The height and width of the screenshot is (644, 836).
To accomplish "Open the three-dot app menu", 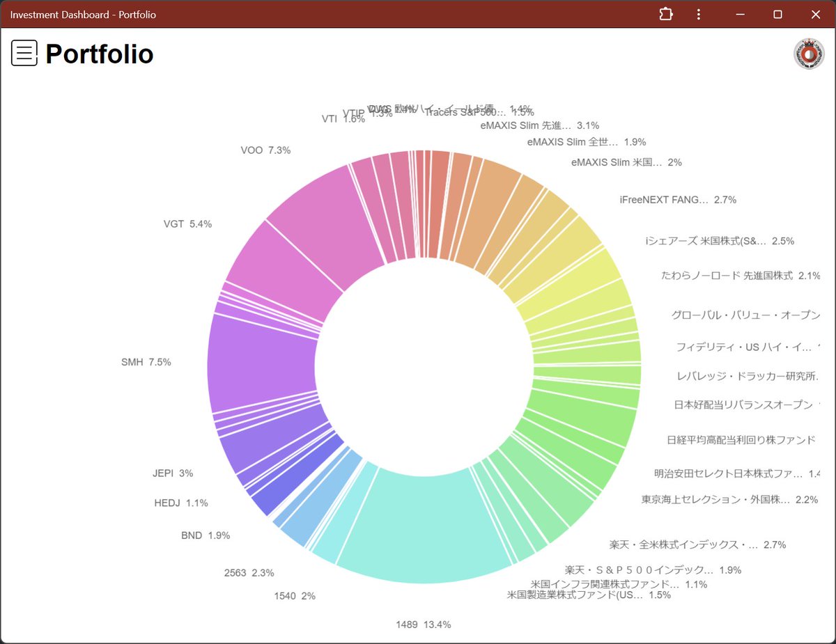I will [699, 15].
